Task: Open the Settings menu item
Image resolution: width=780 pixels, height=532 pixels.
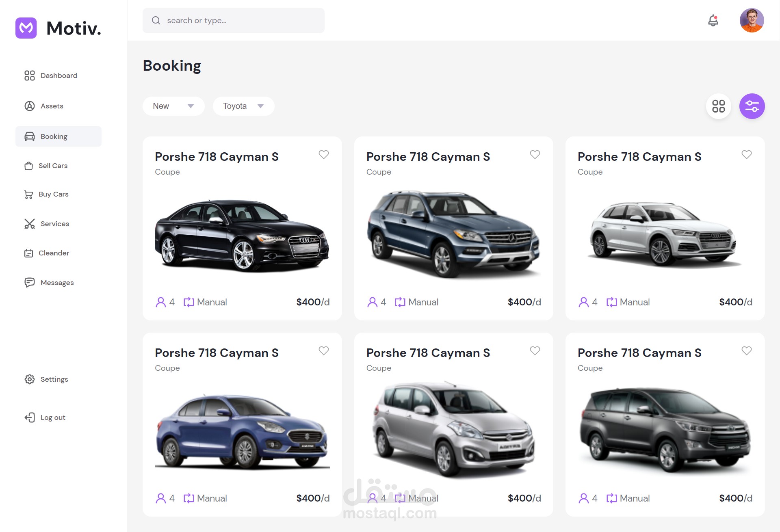Action: click(54, 379)
